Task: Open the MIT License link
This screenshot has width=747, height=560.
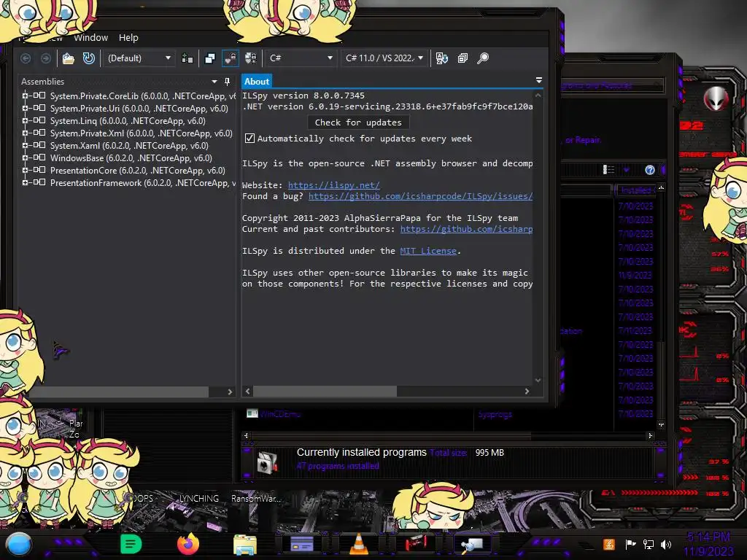Action: click(x=428, y=251)
